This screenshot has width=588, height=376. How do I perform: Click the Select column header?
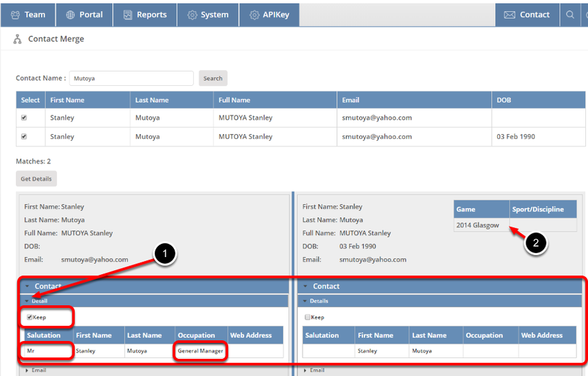(x=30, y=100)
